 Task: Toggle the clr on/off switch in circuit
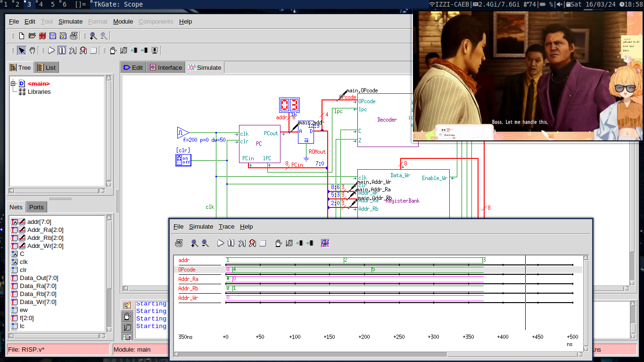coord(183,160)
